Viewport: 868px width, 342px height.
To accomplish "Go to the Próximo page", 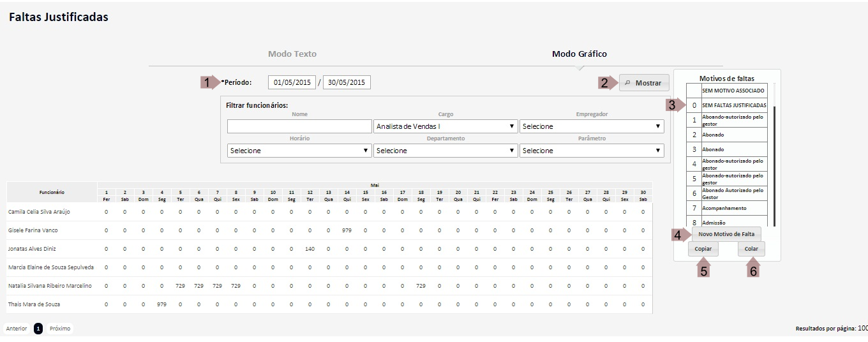I will point(60,329).
